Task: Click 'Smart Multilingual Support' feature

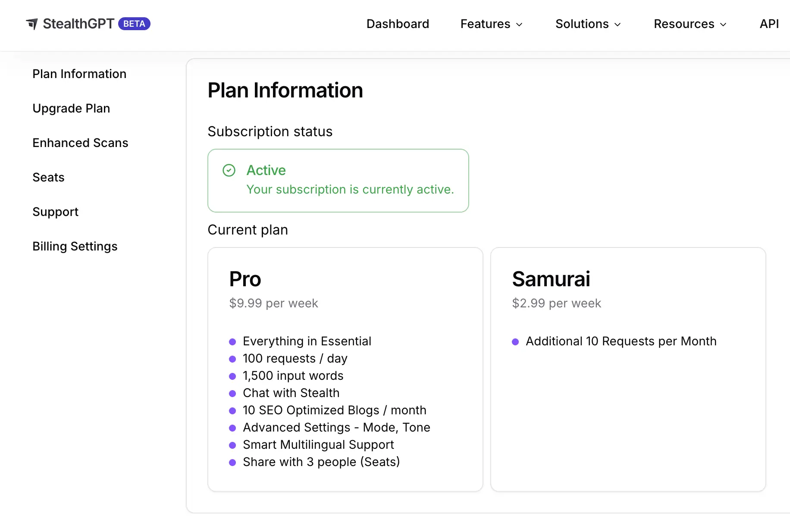Action: [318, 444]
